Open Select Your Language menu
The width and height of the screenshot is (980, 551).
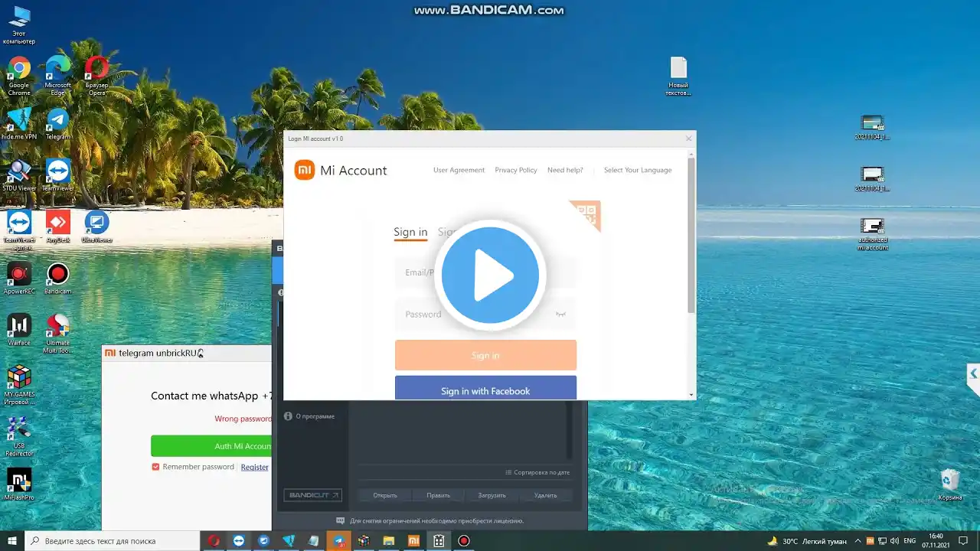(x=638, y=170)
